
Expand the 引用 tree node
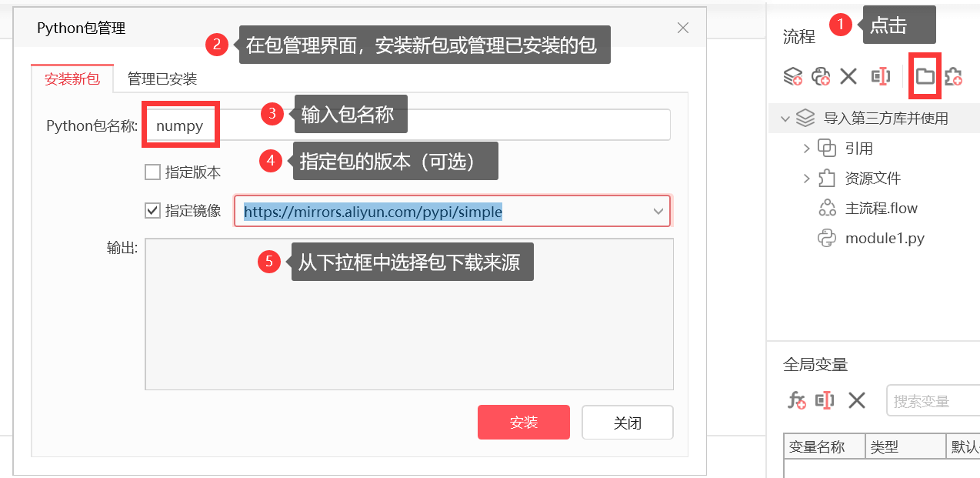[x=806, y=148]
